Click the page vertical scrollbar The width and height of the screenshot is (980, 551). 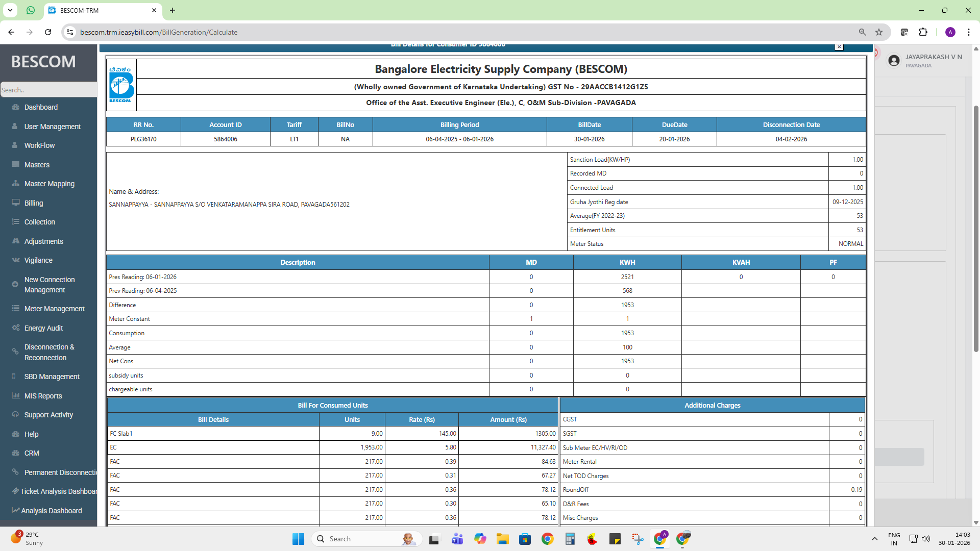point(976,230)
